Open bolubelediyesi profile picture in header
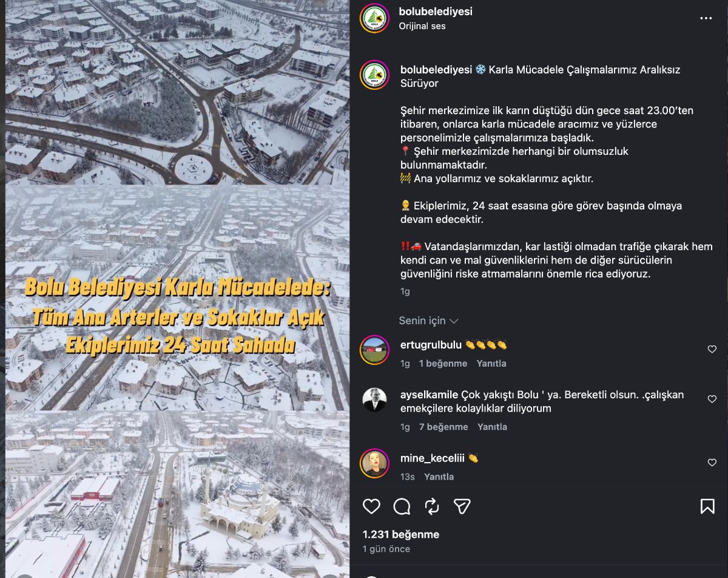This screenshot has width=728, height=578. (374, 18)
